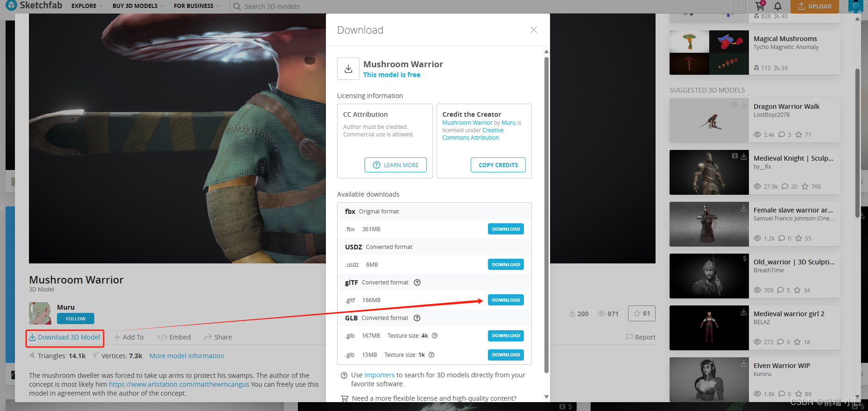
Task: Click the Muru author name
Action: 66,307
